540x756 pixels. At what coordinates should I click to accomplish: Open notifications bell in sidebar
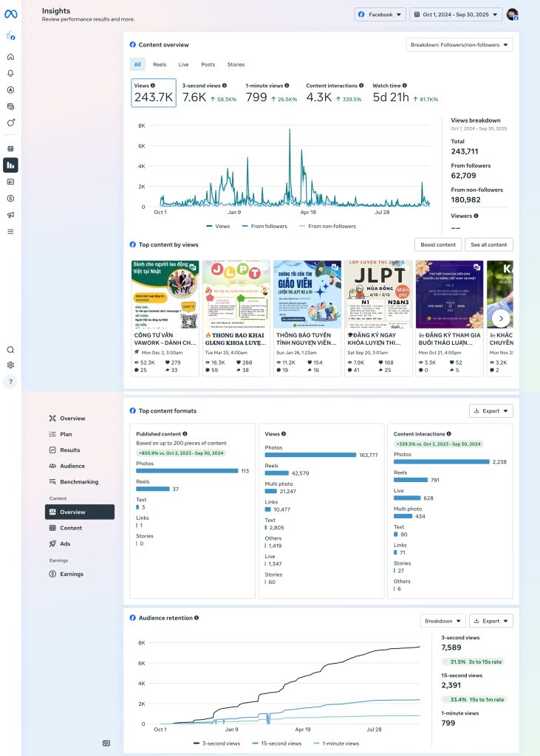[x=10, y=73]
